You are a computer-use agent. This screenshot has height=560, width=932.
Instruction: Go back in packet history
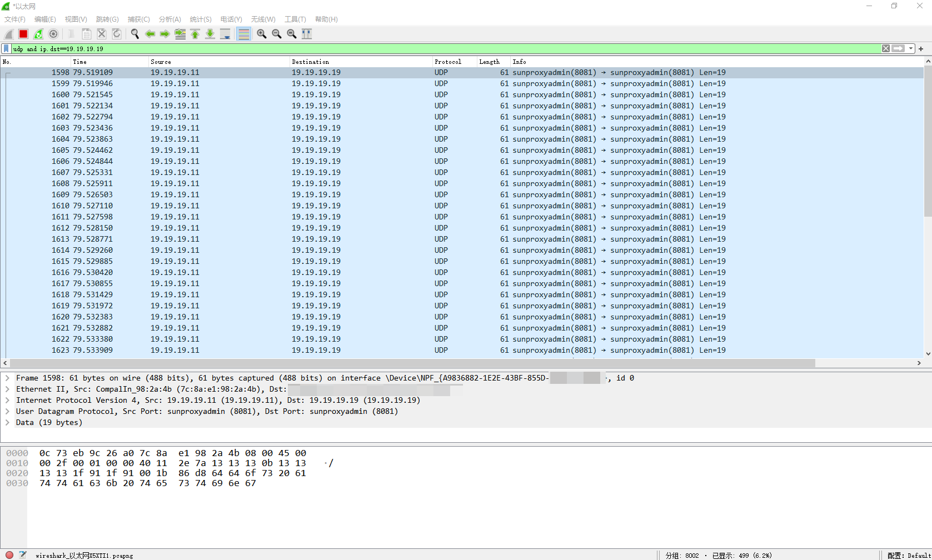click(x=150, y=34)
